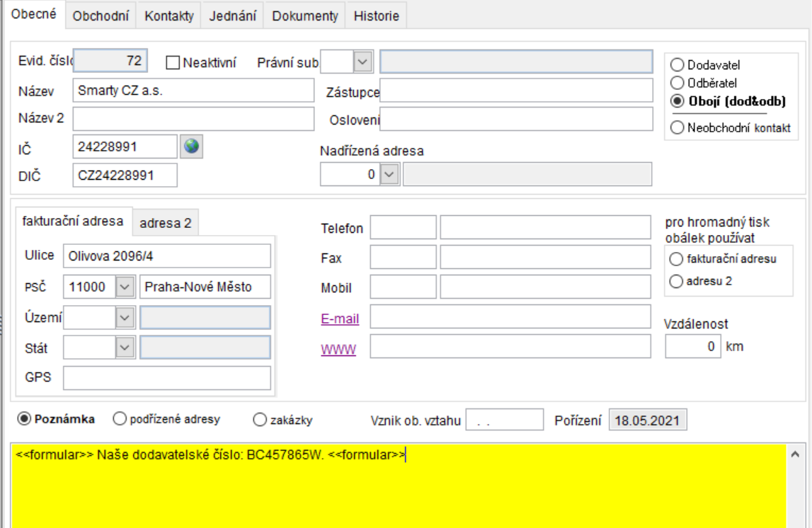
Task: Expand the PSČ dropdown list
Action: [x=125, y=287]
